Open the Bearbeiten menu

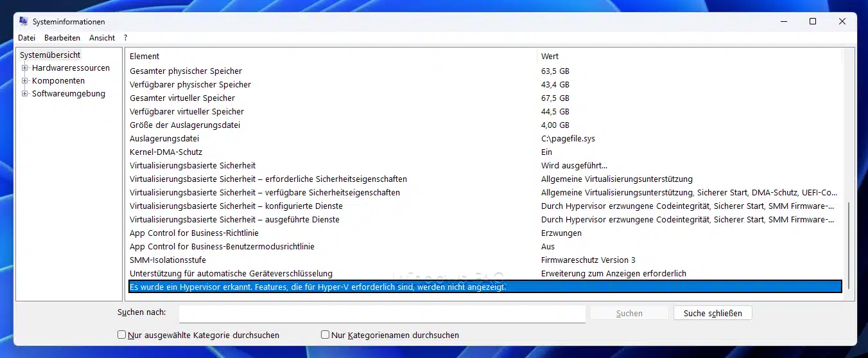pyautogui.click(x=62, y=38)
